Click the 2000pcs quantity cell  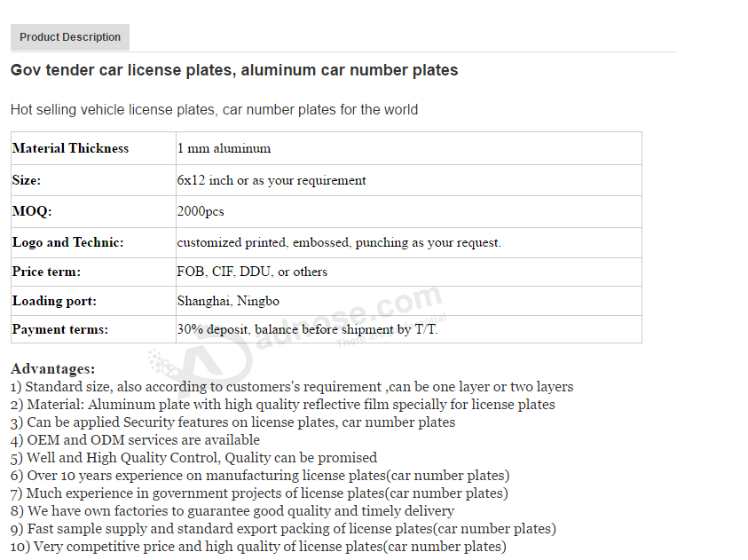pyautogui.click(x=409, y=212)
